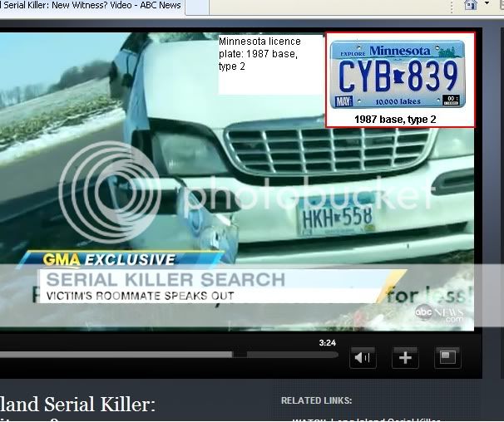The width and height of the screenshot is (504, 422).
Task: Open a new tab with the blank tab button
Action: pyautogui.click(x=196, y=7)
